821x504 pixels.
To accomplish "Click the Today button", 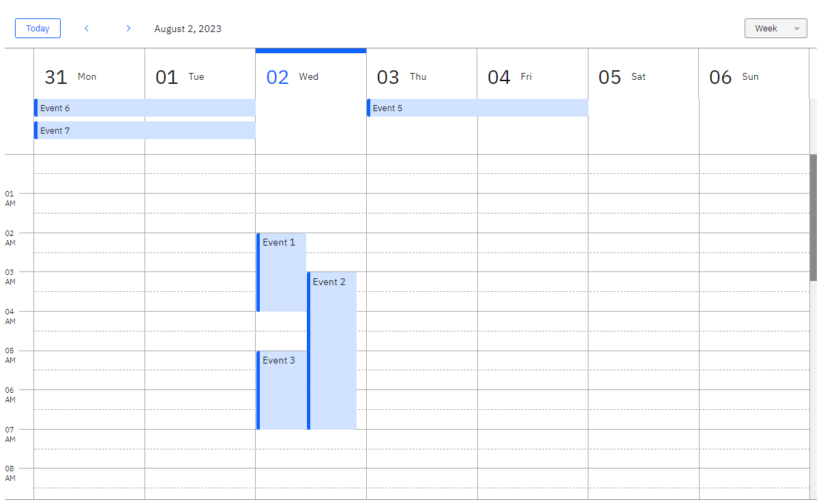I will (38, 28).
